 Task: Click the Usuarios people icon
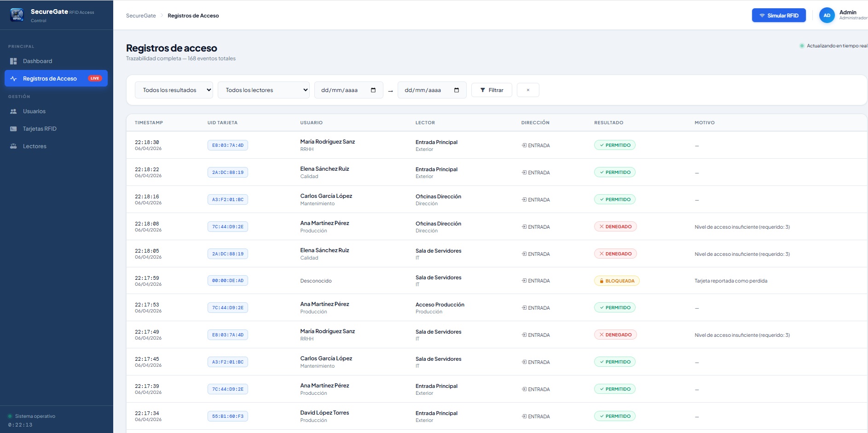point(13,111)
